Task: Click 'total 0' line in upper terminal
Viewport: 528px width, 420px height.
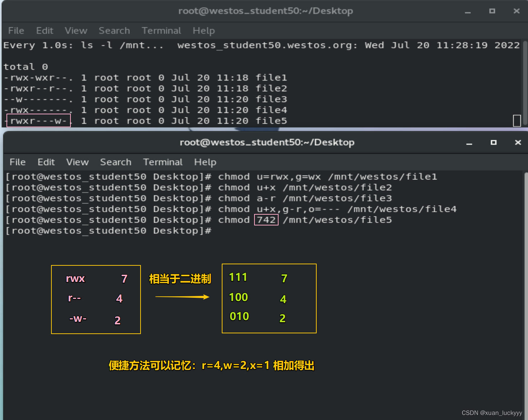Action: coord(26,67)
